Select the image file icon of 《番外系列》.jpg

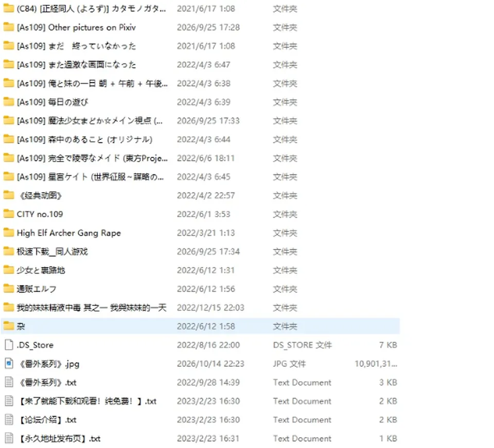[9, 364]
